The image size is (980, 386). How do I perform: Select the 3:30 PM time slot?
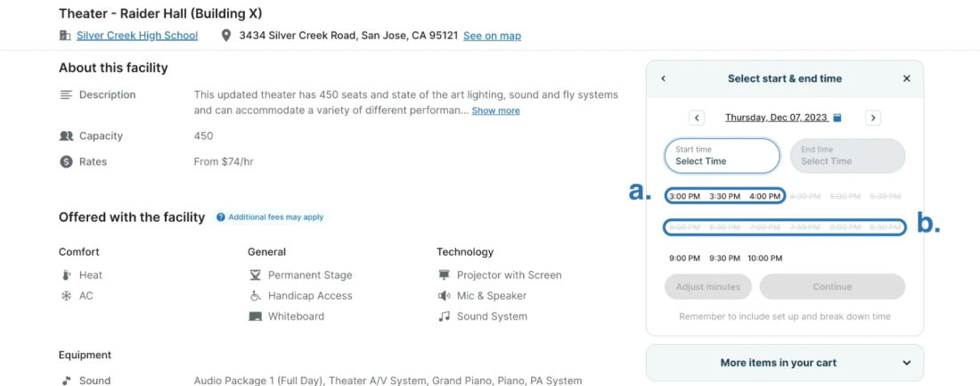[x=724, y=196]
